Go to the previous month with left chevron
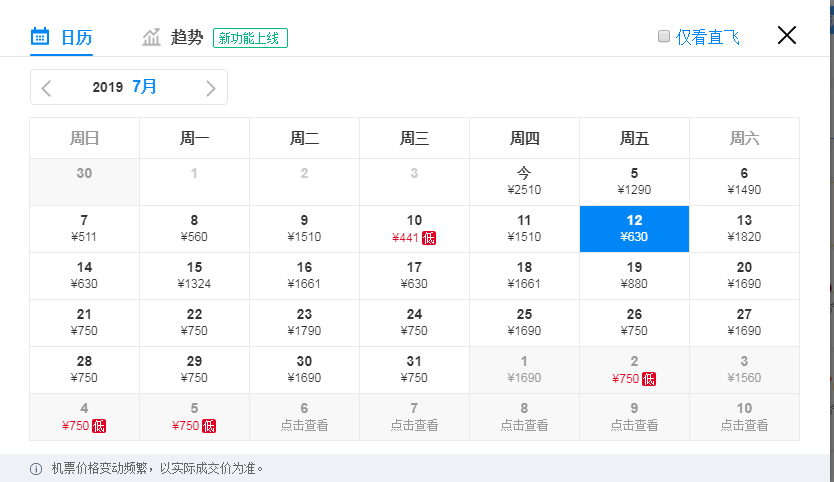 pos(47,88)
